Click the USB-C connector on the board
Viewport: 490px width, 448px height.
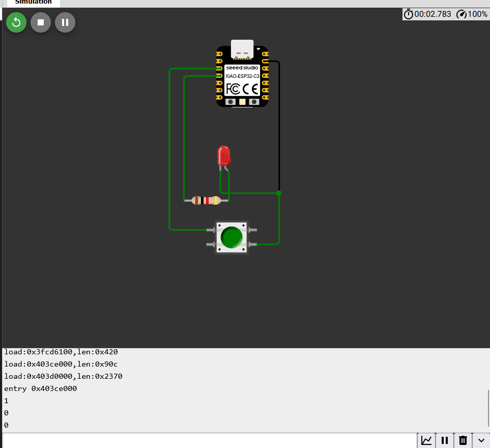coord(242,49)
